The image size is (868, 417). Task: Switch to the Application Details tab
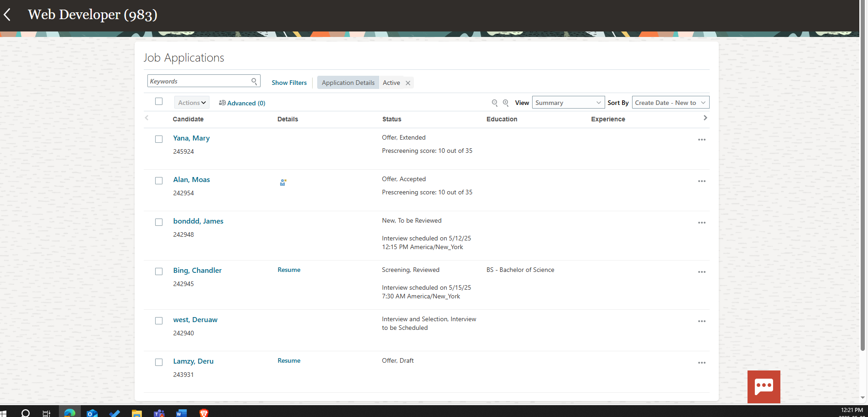click(x=348, y=83)
